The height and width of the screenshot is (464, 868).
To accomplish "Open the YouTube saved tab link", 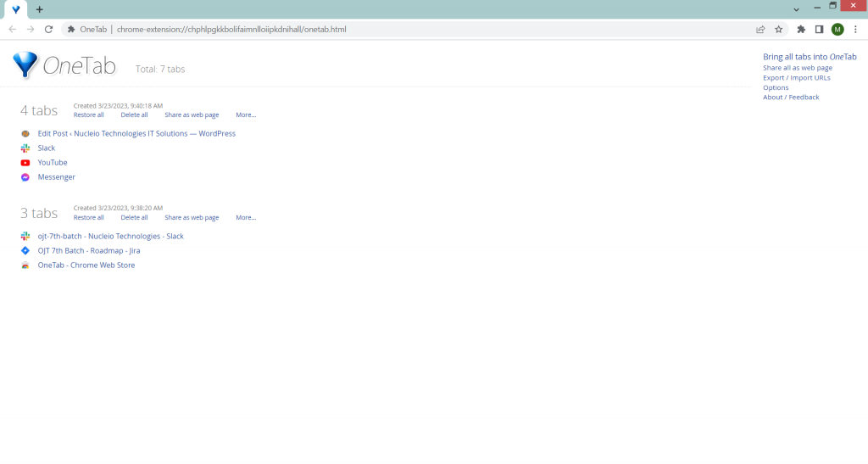I will (x=53, y=162).
